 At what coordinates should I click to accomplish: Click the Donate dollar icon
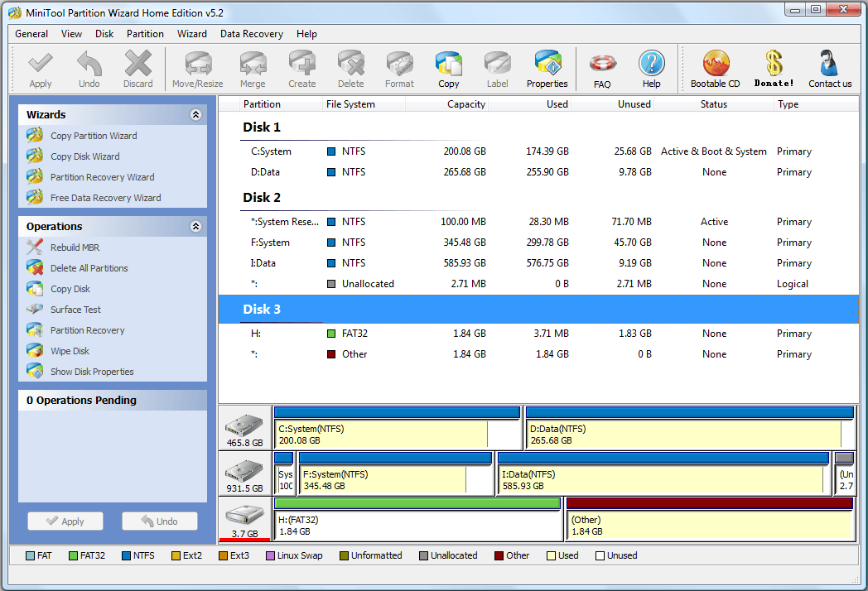pos(774,64)
